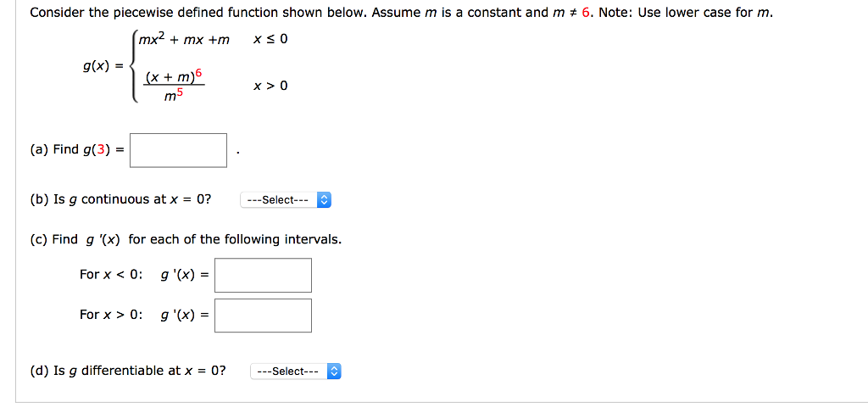868x408 pixels.
Task: Click the g(3) answer input box
Action: 178,150
